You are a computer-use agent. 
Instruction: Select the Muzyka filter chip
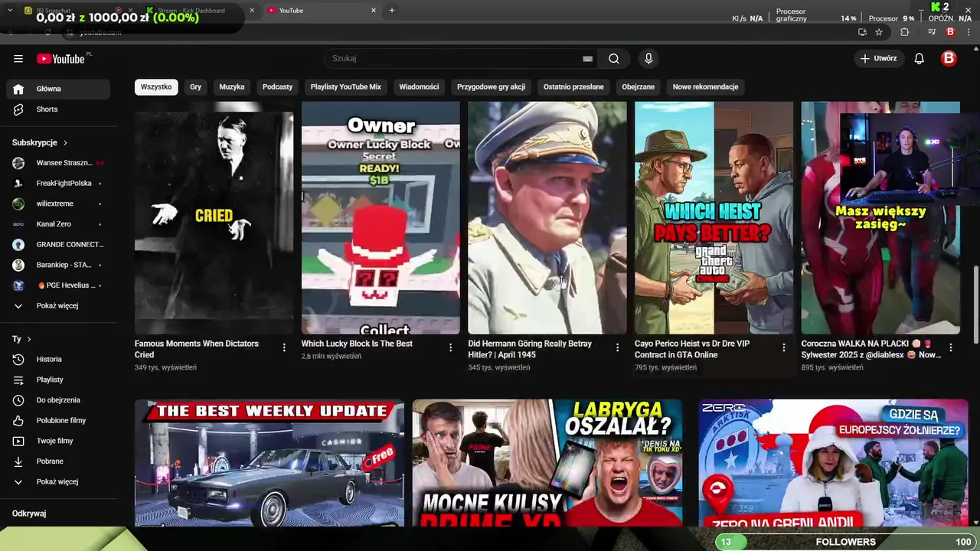[232, 87]
